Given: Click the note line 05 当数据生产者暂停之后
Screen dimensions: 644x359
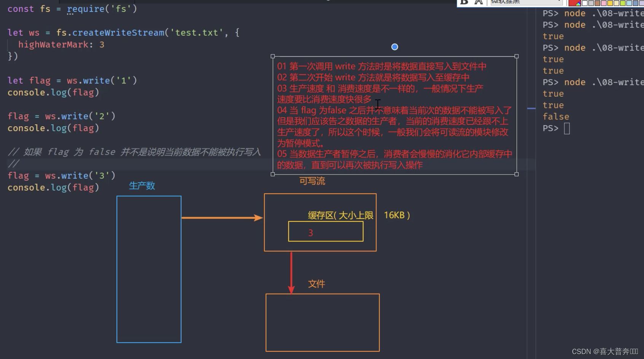Looking at the screenshot, I should [x=394, y=154].
